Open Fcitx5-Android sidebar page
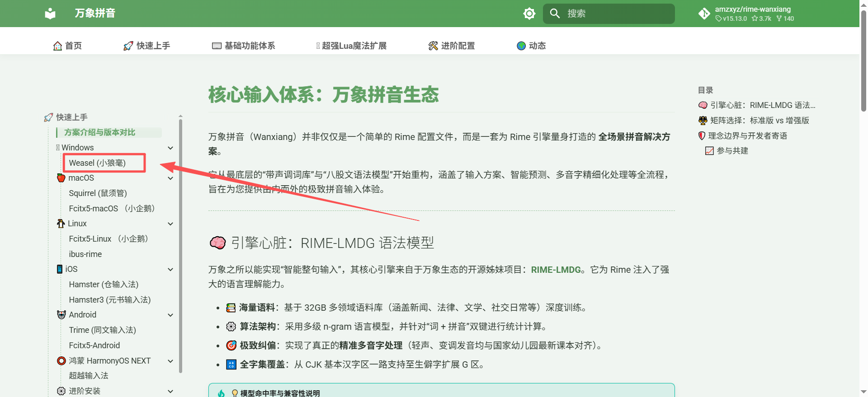Image resolution: width=868 pixels, height=397 pixels. click(94, 346)
